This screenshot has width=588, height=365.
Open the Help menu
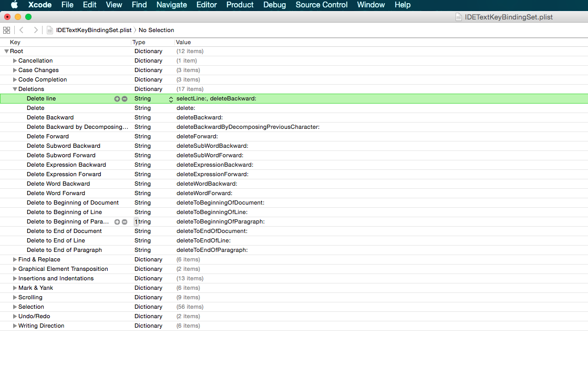(x=403, y=5)
